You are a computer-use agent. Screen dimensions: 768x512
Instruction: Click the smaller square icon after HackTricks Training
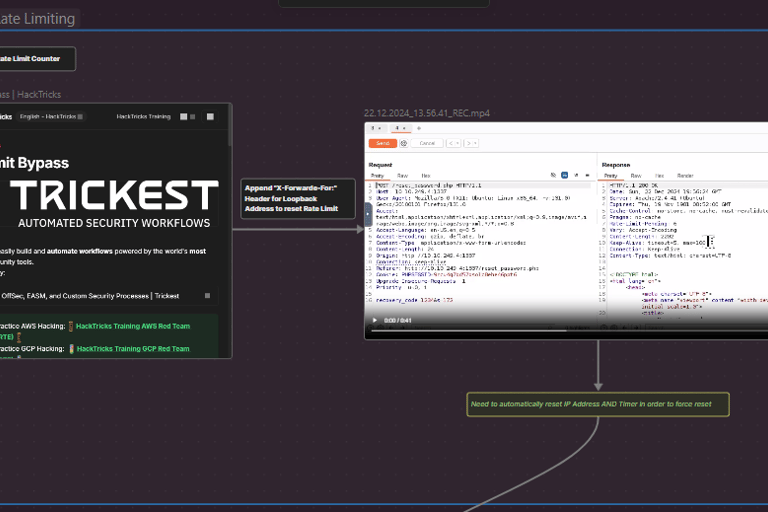[x=193, y=117]
